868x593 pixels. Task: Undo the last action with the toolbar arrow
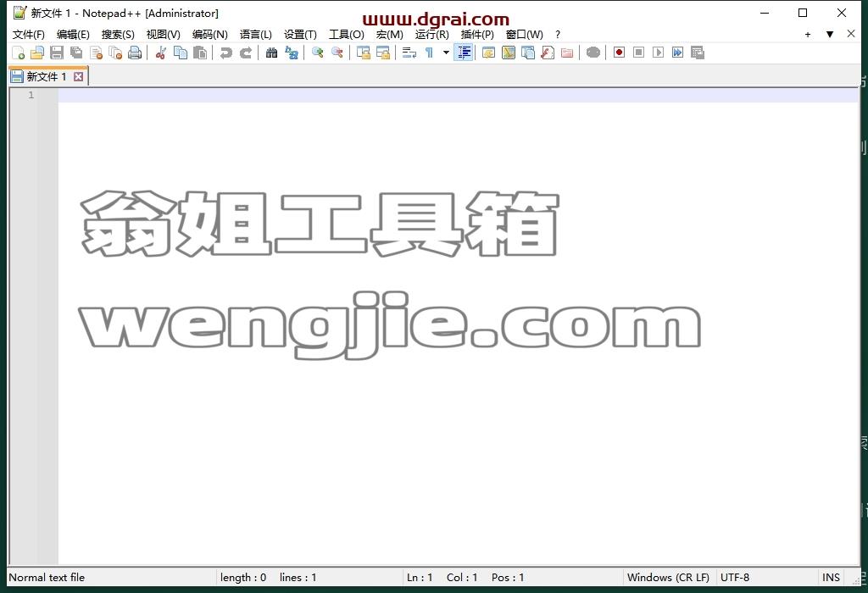(x=225, y=53)
